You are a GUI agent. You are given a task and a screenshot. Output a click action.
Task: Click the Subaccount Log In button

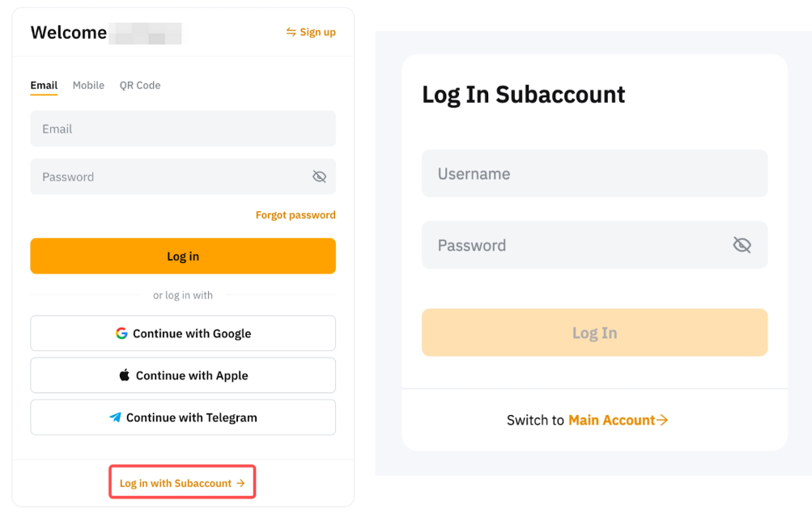pyautogui.click(x=594, y=333)
